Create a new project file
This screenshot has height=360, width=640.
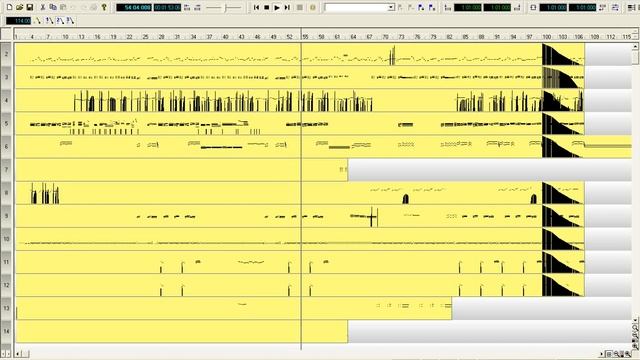(x=9, y=7)
